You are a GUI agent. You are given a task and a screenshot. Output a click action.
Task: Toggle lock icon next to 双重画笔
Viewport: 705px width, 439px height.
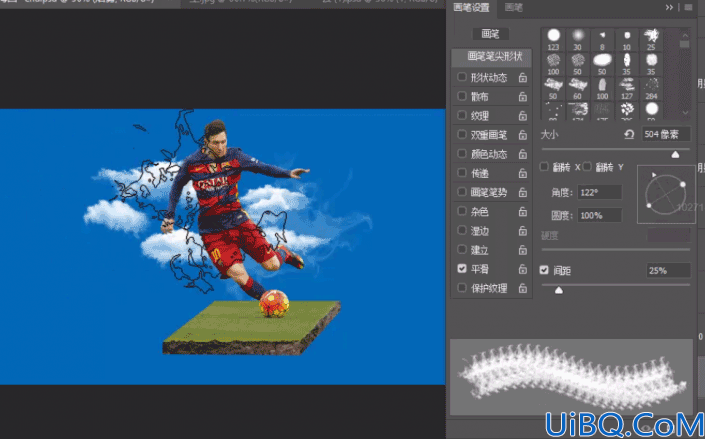[x=522, y=135]
